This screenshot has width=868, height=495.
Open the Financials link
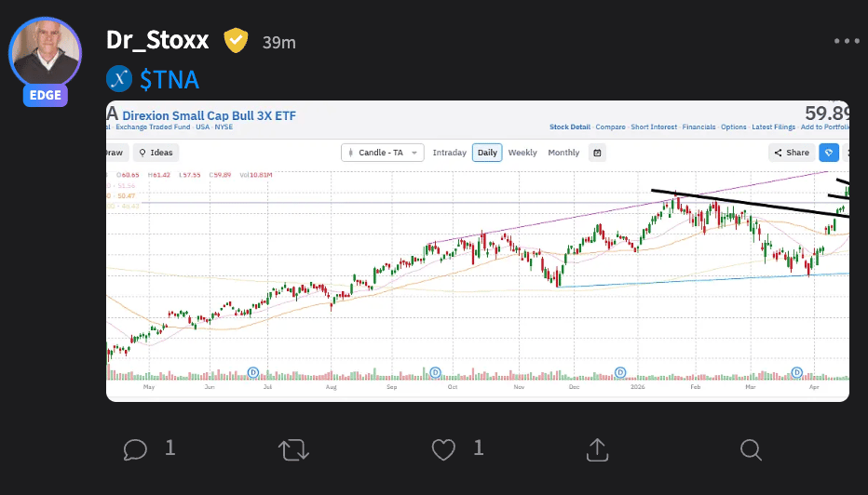(698, 127)
